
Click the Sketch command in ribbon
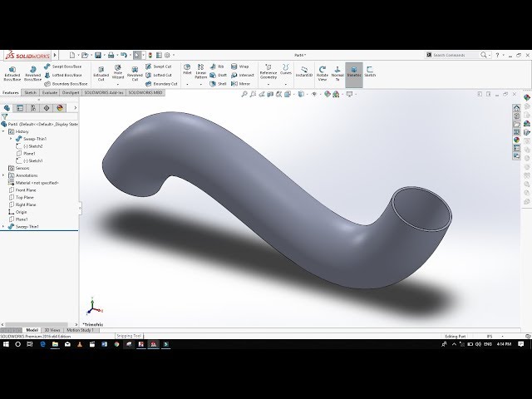click(x=370, y=71)
